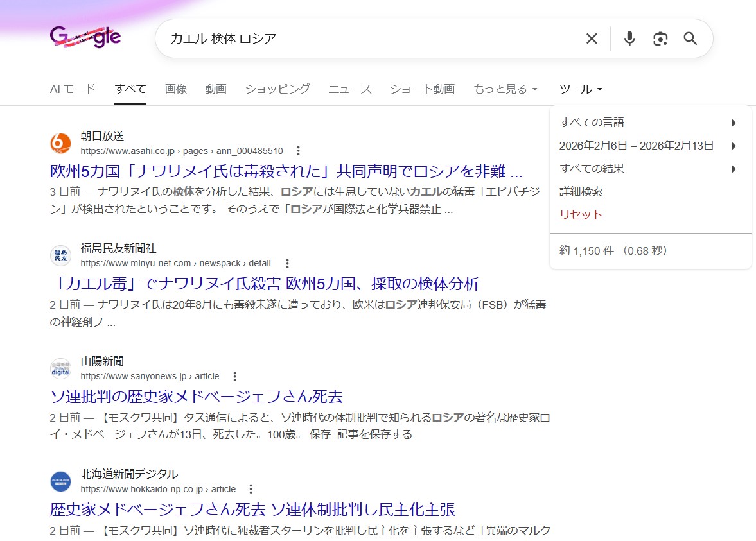The height and width of the screenshot is (541, 756).
Task: Click the 朝日放送 site favicon
Action: coord(60,143)
